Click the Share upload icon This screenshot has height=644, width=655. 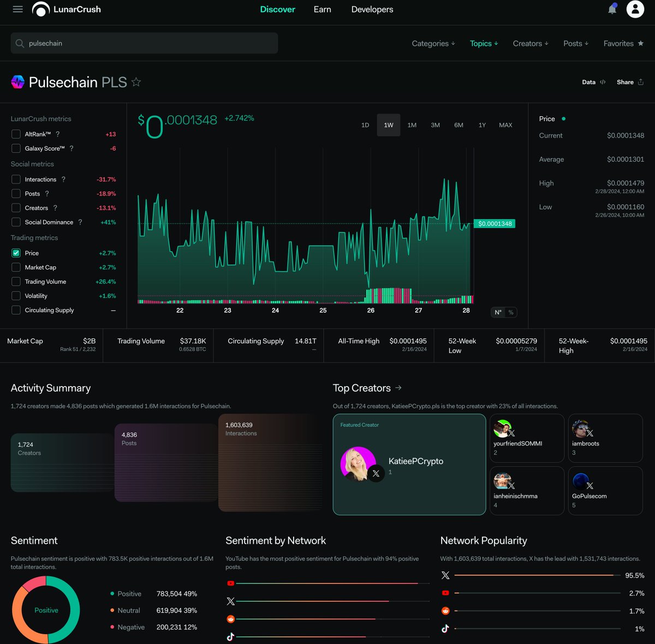pyautogui.click(x=641, y=82)
